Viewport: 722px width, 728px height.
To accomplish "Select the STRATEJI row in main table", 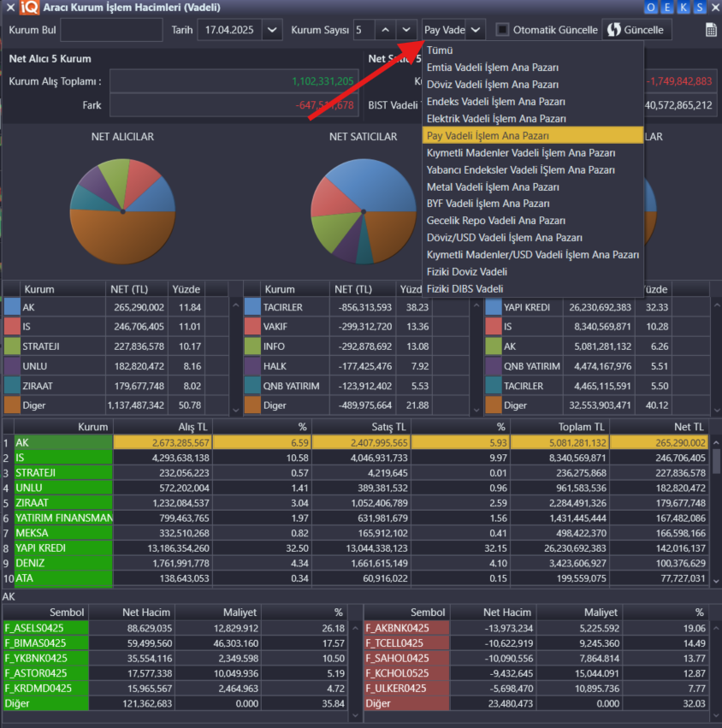I will [356, 472].
